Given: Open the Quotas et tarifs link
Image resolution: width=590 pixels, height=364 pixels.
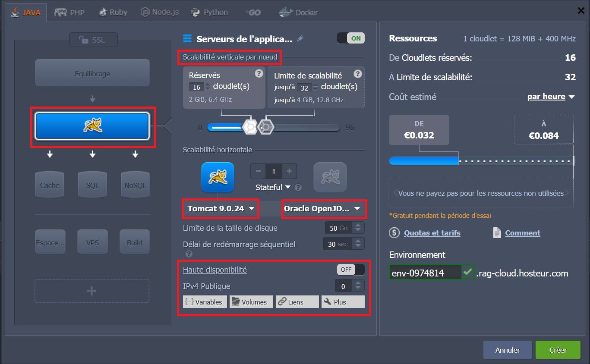Looking at the screenshot, I should click(x=432, y=233).
